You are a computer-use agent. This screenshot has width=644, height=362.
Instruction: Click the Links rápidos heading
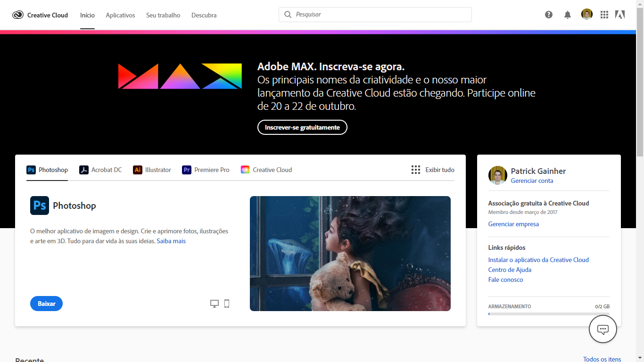[x=507, y=247]
